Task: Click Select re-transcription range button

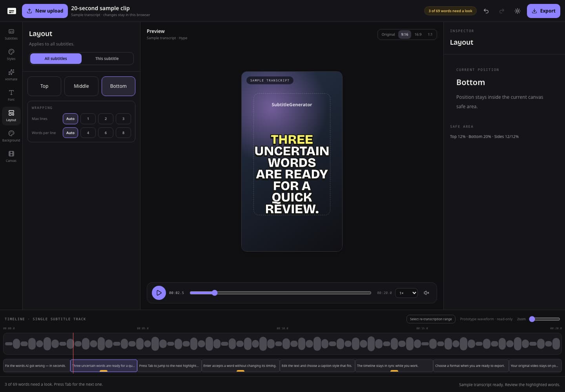Action: click(431, 319)
